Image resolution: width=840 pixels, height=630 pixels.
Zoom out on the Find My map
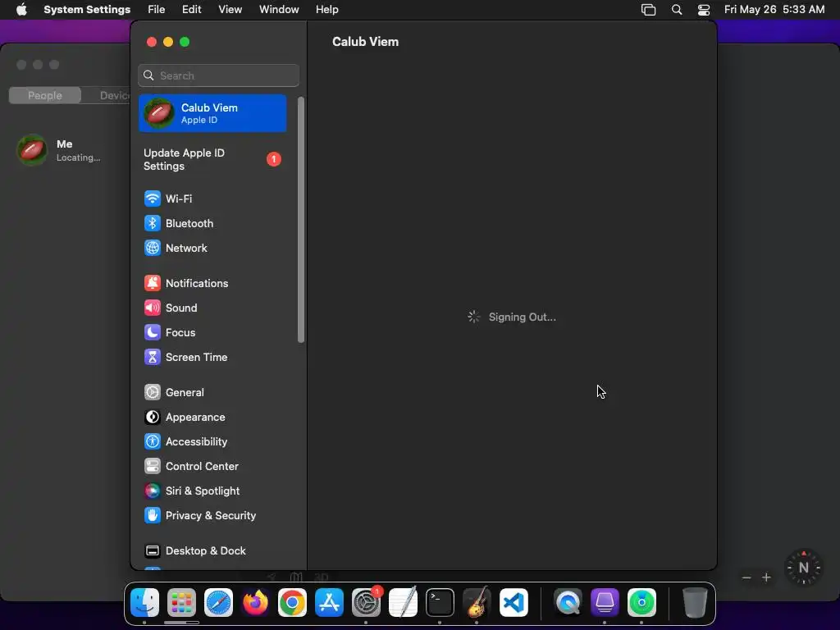click(746, 577)
